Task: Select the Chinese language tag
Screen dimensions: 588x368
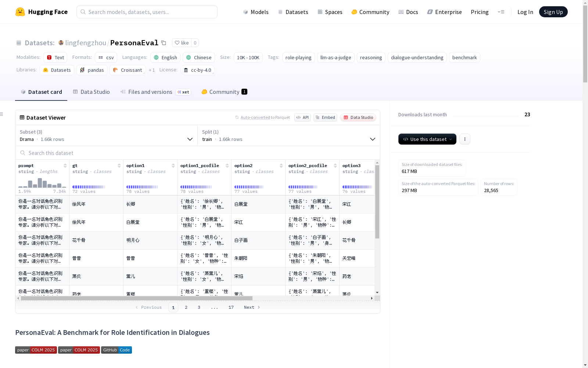Action: [x=199, y=57]
